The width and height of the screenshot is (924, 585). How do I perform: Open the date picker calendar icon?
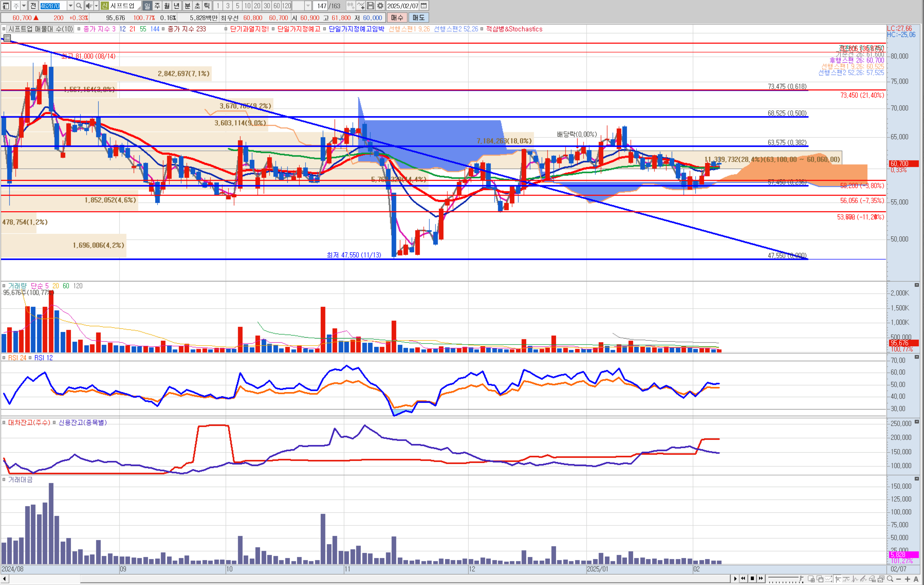point(423,6)
